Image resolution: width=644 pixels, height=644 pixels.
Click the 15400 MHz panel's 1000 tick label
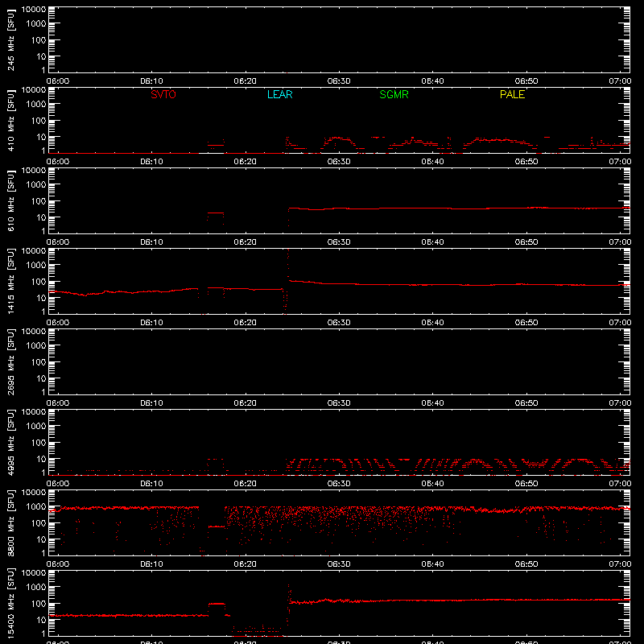tap(37, 588)
